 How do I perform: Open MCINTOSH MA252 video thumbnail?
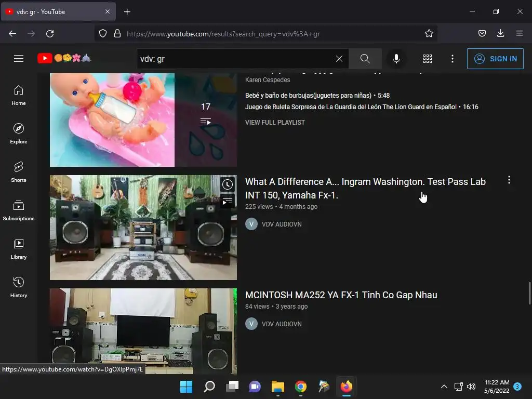tap(143, 331)
